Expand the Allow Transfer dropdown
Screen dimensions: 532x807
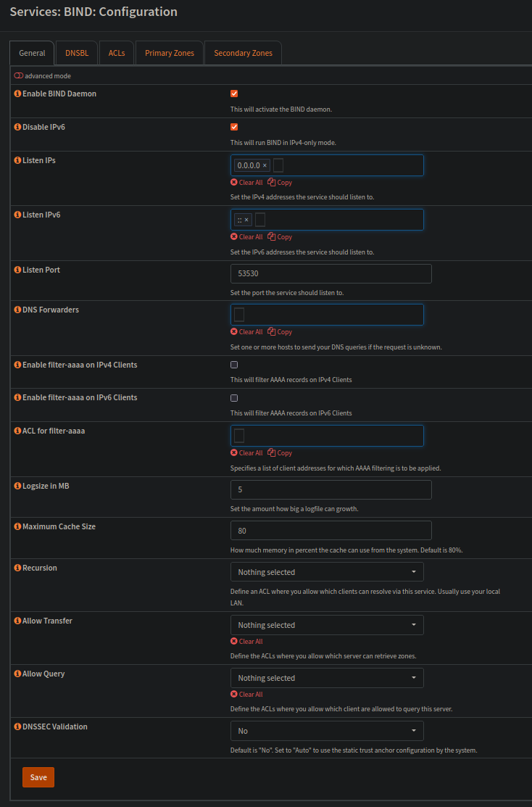327,625
